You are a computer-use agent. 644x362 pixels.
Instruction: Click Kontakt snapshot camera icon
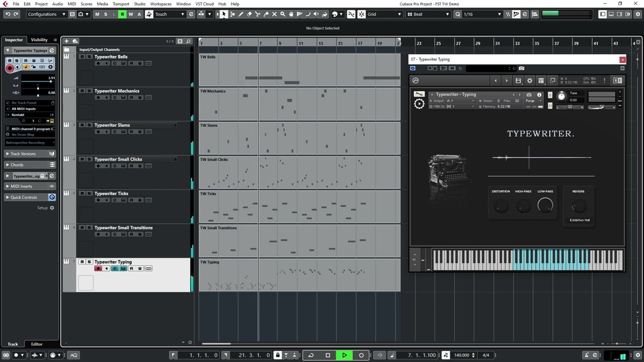click(x=529, y=95)
